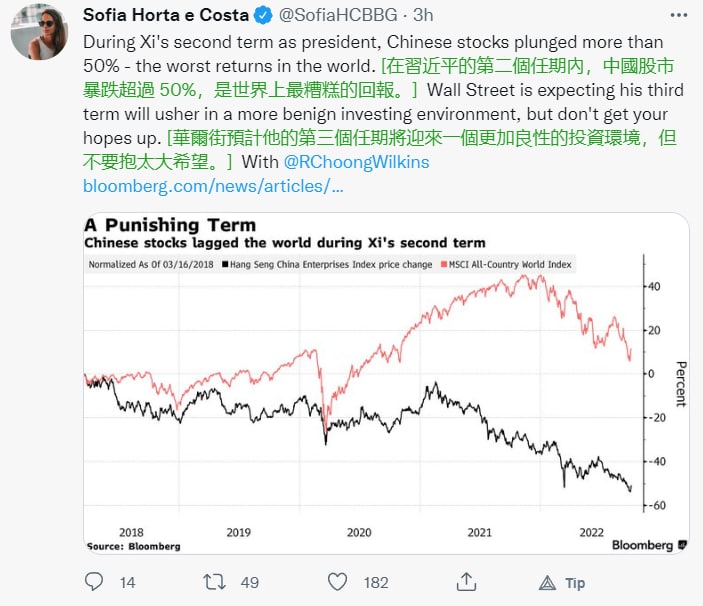Click the 3h tweet timestamp

coord(422,15)
